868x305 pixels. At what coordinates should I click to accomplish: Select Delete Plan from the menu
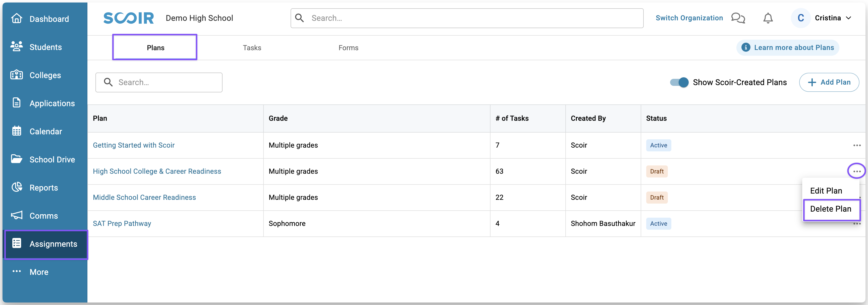coord(830,209)
